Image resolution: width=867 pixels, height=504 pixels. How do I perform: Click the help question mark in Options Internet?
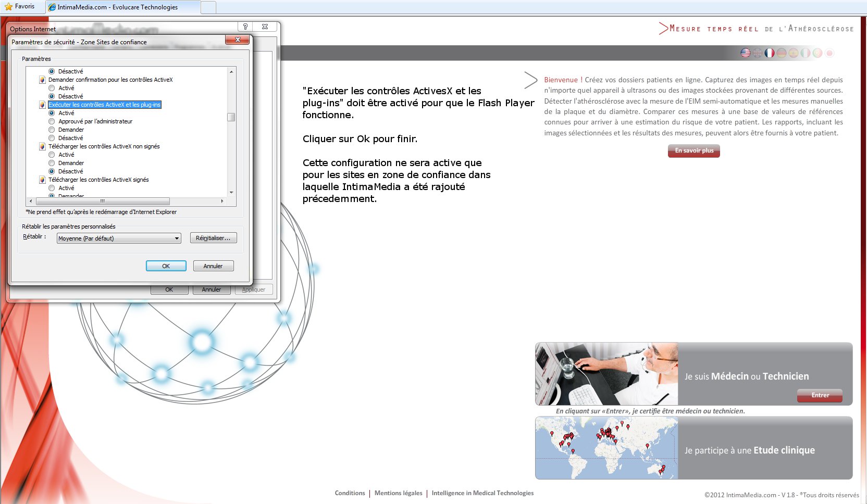pyautogui.click(x=245, y=27)
